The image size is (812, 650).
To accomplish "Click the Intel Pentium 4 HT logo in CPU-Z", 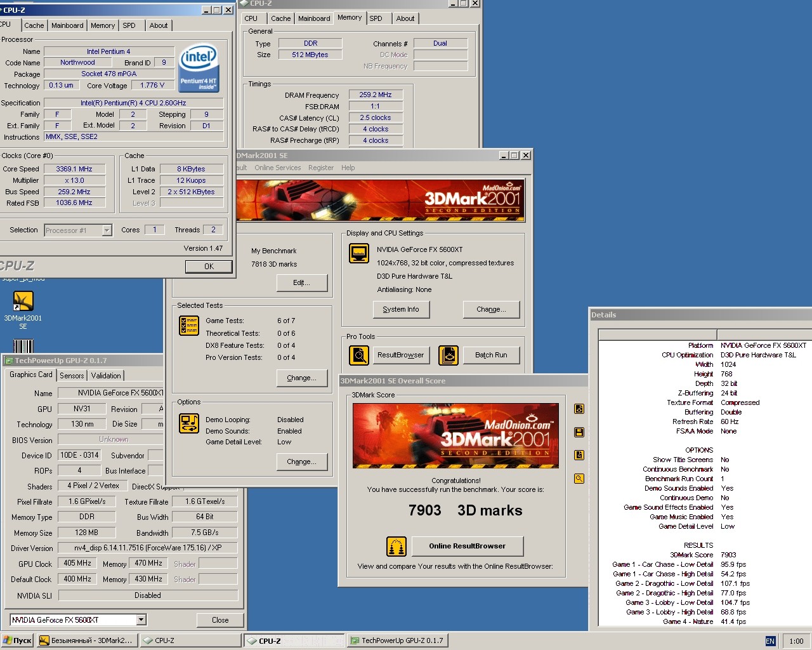I will (199, 68).
